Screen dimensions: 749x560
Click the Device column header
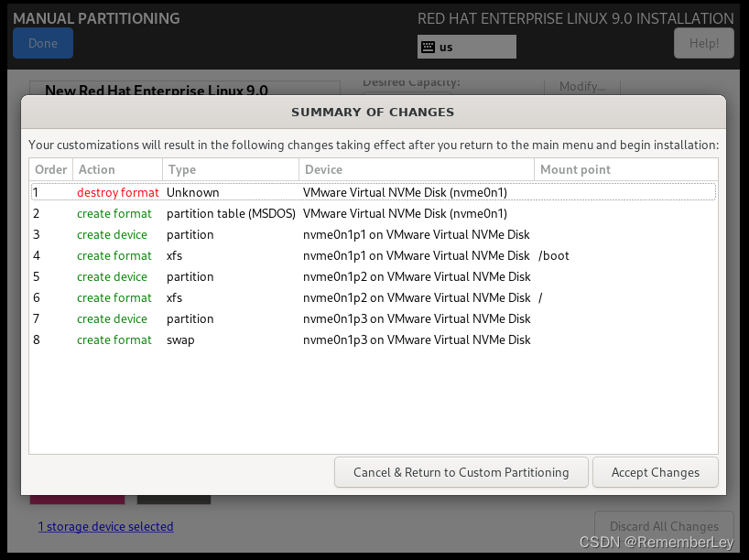[x=417, y=169]
